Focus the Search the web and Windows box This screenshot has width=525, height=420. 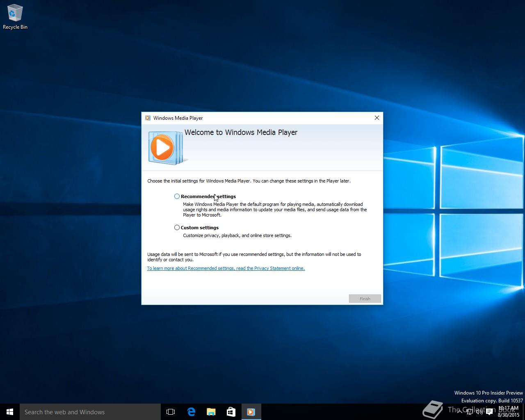coord(90,412)
